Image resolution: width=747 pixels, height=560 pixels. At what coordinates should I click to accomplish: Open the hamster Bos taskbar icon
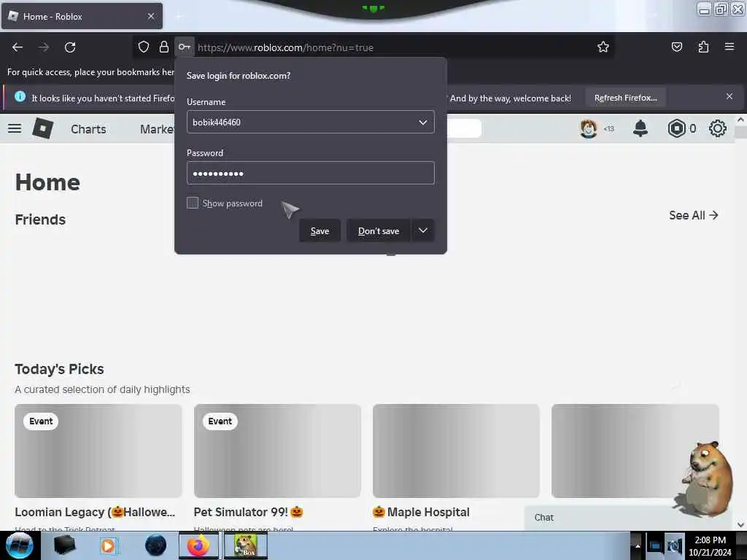coord(245,545)
